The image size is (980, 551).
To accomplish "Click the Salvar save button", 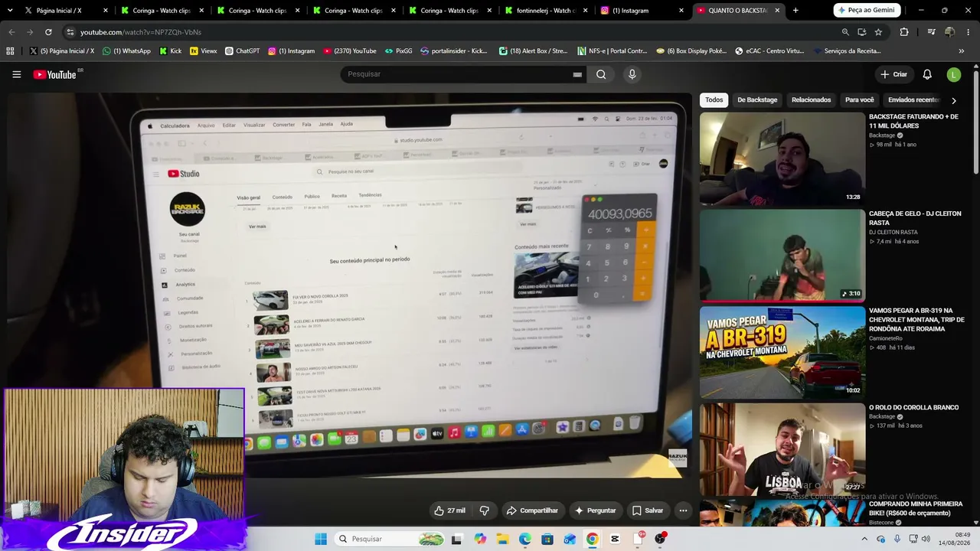I will tap(647, 510).
